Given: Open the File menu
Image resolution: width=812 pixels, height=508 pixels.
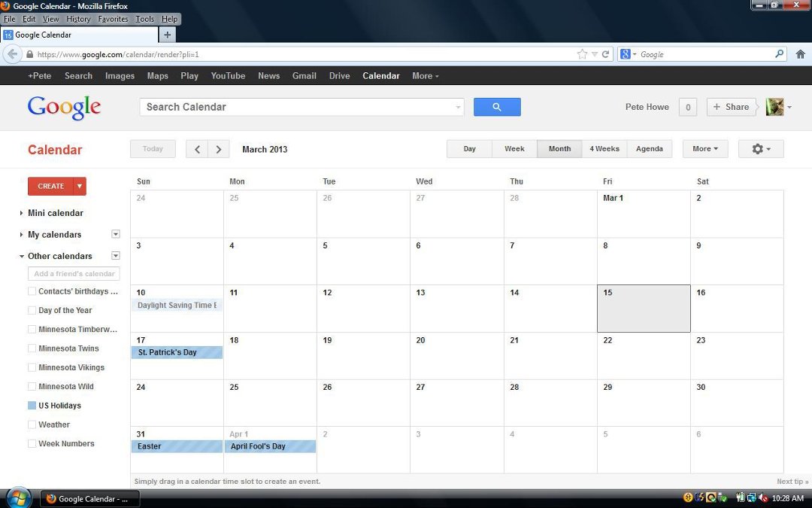Looking at the screenshot, I should click(x=9, y=19).
